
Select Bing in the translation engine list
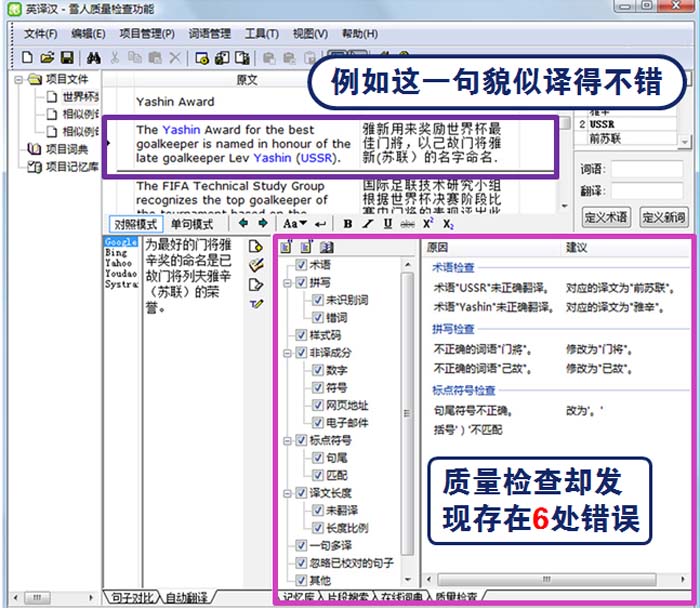click(x=116, y=253)
